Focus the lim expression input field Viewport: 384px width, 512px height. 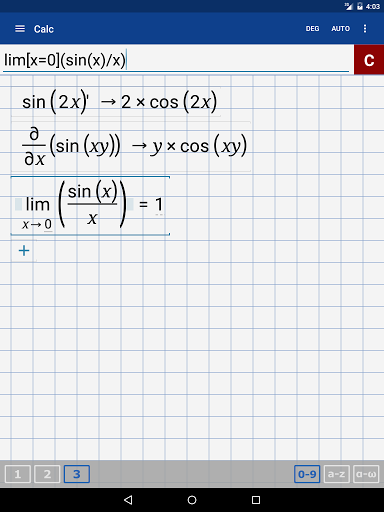176,60
